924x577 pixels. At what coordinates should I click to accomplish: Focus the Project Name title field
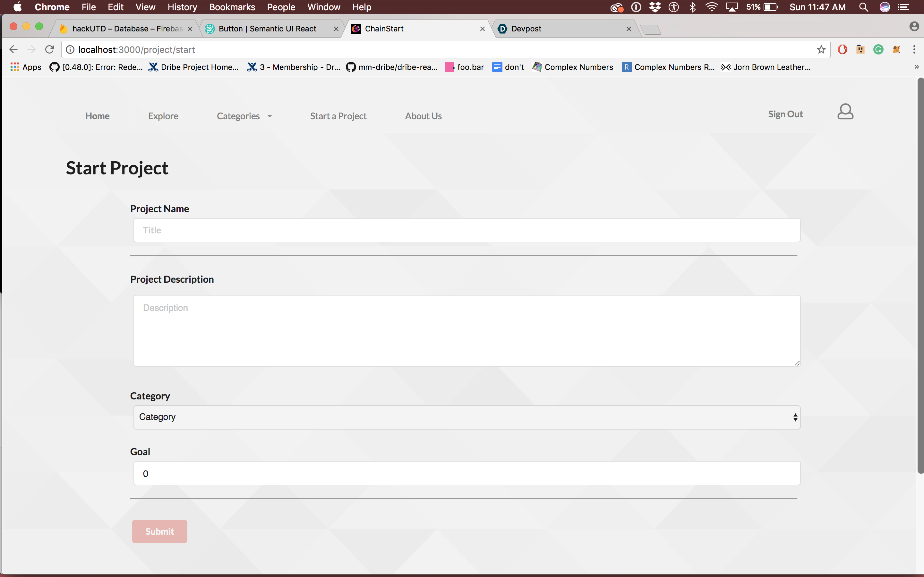tap(466, 230)
